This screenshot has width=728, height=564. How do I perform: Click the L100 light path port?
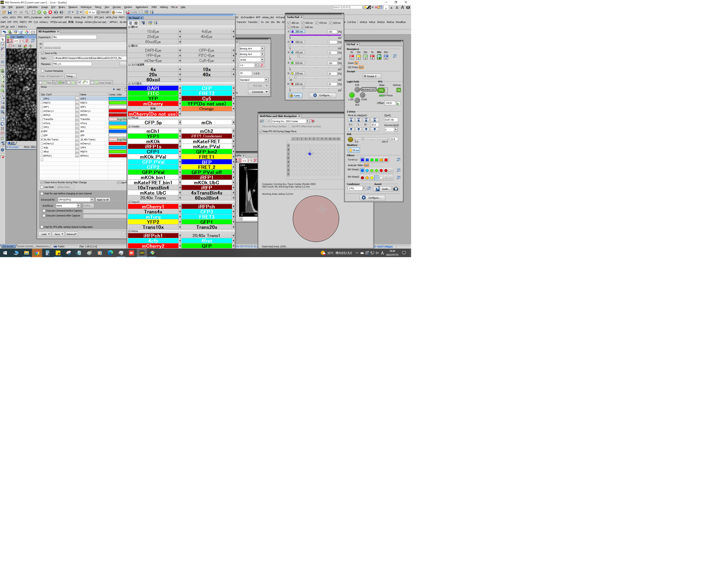352,95
